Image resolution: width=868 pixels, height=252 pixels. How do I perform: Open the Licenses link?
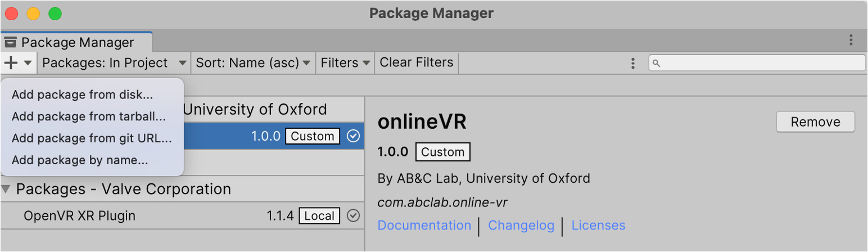click(x=598, y=226)
